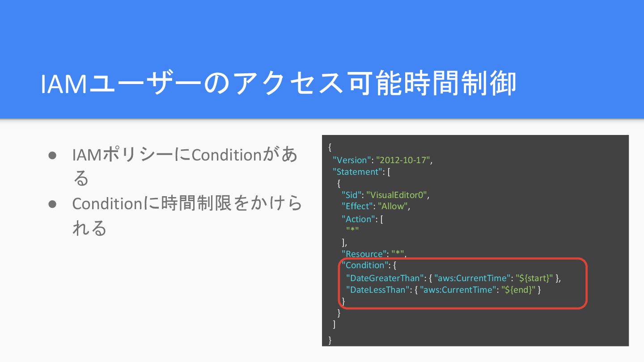Click the first bullet point dot
This screenshot has height=362, width=644.
click(52, 156)
